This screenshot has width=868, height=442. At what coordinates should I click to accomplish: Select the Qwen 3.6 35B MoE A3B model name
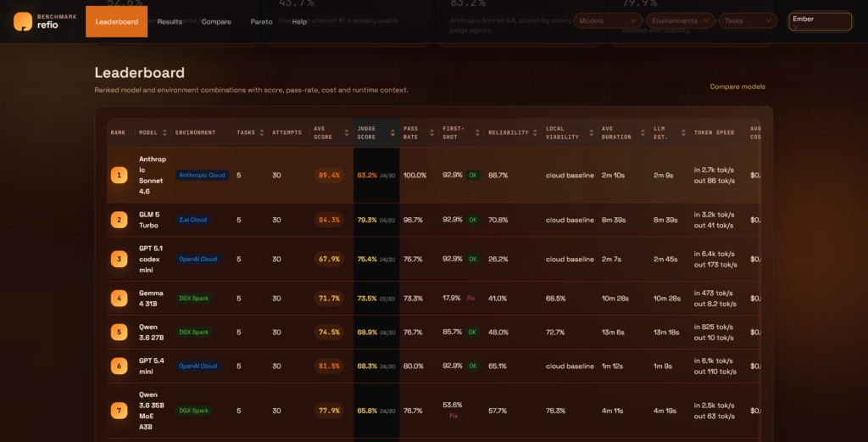click(x=151, y=411)
